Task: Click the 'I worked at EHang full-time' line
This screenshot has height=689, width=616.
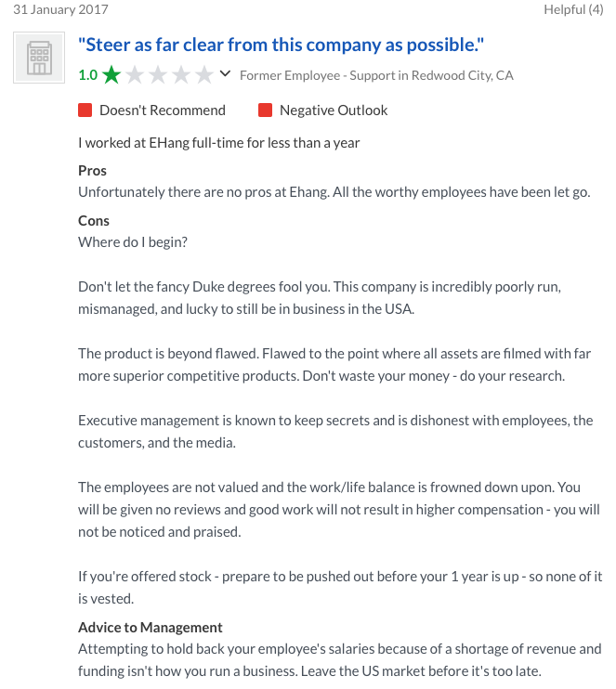Action: (x=219, y=143)
